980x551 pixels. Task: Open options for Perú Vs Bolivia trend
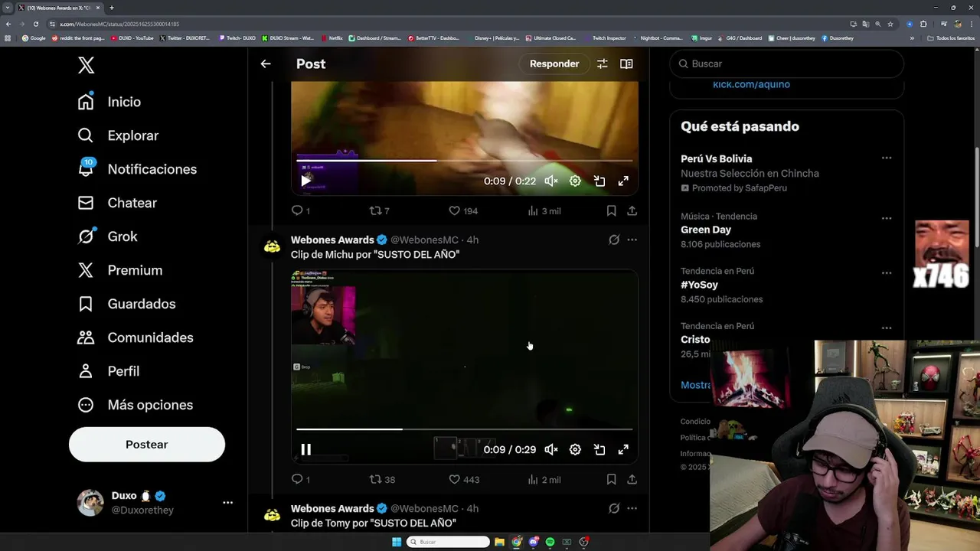click(886, 158)
